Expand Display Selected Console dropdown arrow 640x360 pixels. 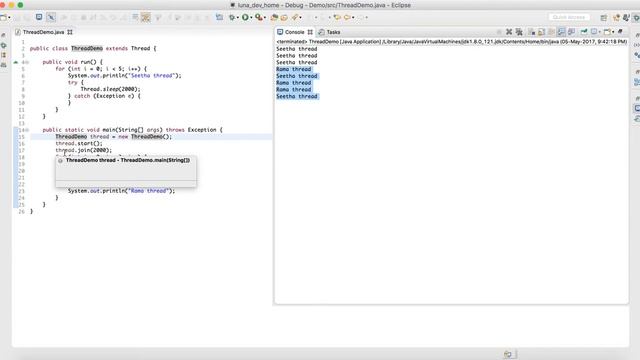coord(600,32)
